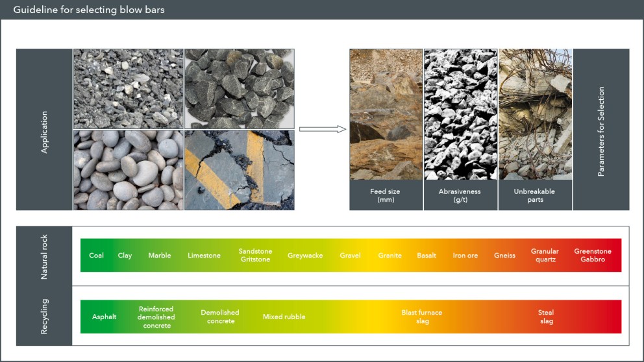Viewport: 644px width, 362px height.
Task: Click Steel slag on the recycling bar
Action: [x=546, y=317]
